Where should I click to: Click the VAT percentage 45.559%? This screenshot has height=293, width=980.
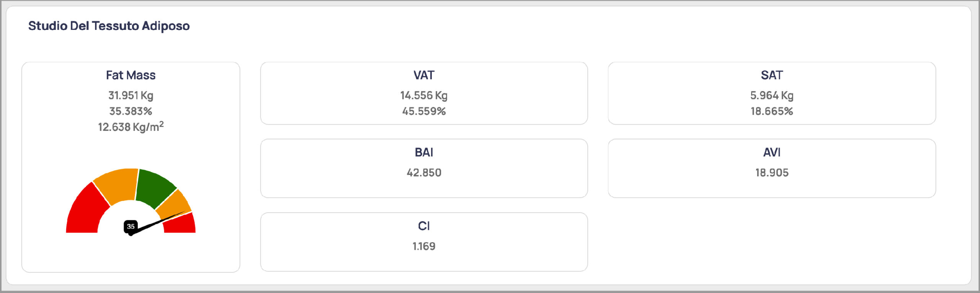point(424,111)
